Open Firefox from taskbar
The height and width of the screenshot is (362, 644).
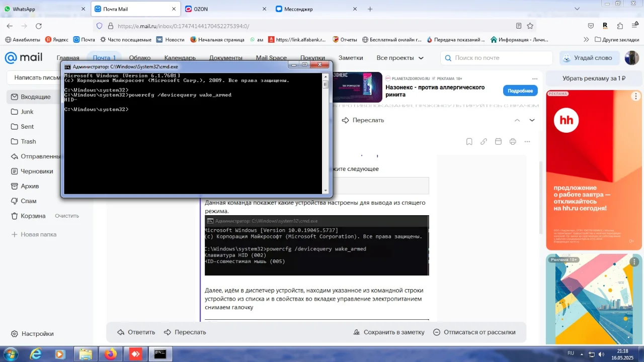tap(111, 354)
